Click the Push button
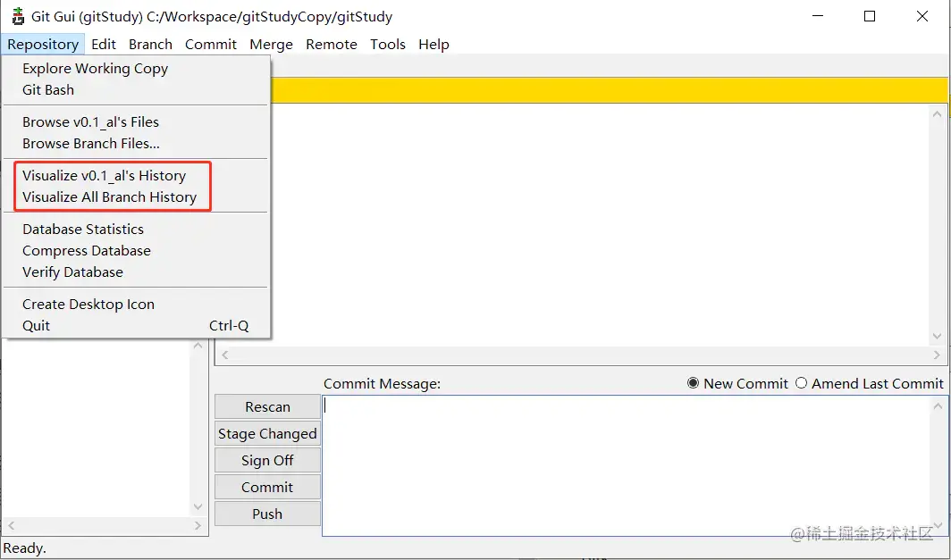Viewport: 951px width, 560px height. 267,514
